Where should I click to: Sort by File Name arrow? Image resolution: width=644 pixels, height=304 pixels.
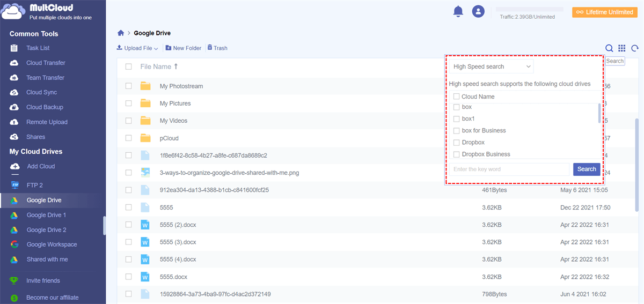click(x=175, y=66)
